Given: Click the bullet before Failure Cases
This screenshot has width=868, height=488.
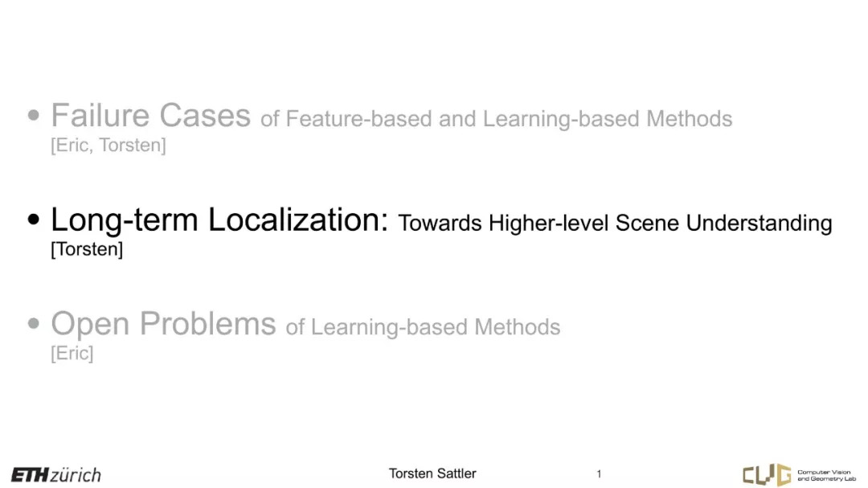Looking at the screenshot, I should (34, 115).
